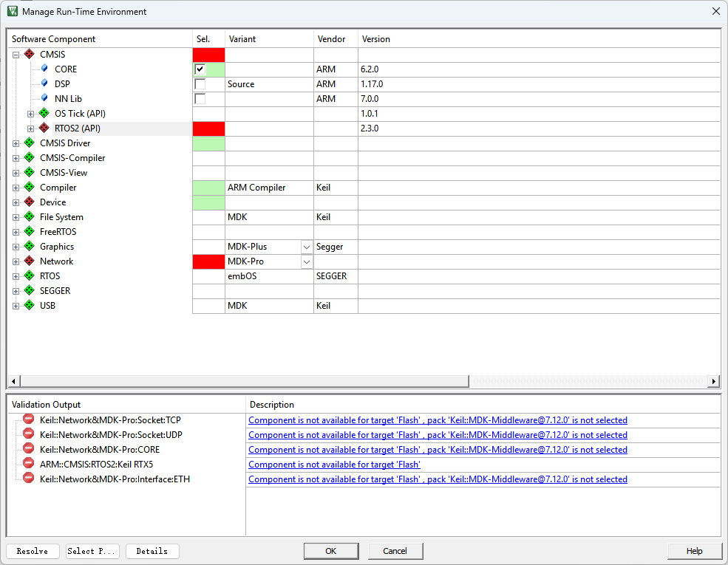Click the green diamond icon beside OS Tick (API)
This screenshot has width=728, height=565.
click(x=44, y=113)
